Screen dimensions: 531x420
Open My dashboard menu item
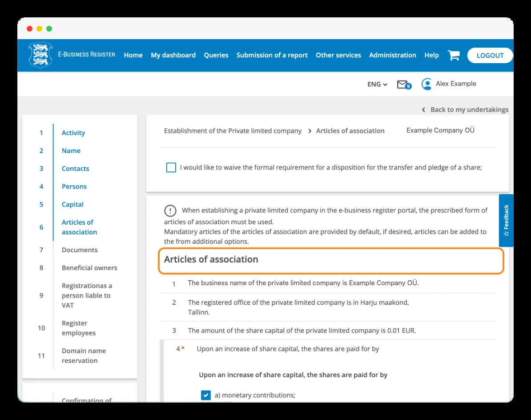coord(173,55)
